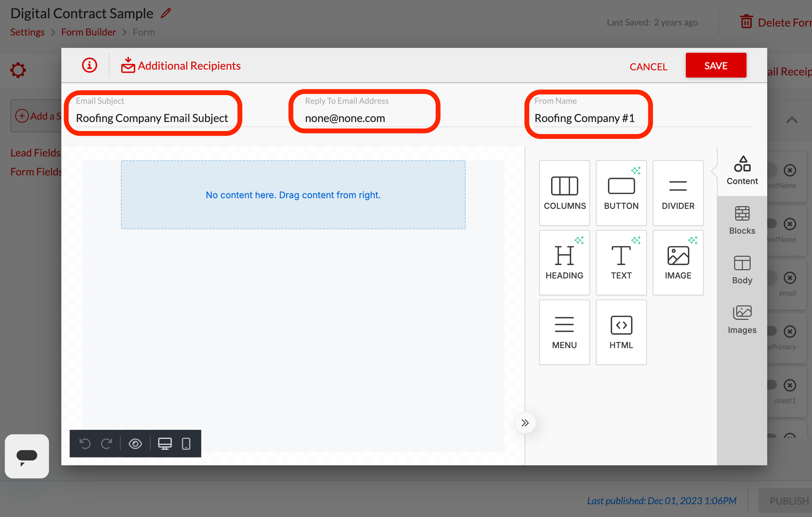Open the chat support widget
Image resolution: width=812 pixels, height=517 pixels.
point(27,456)
